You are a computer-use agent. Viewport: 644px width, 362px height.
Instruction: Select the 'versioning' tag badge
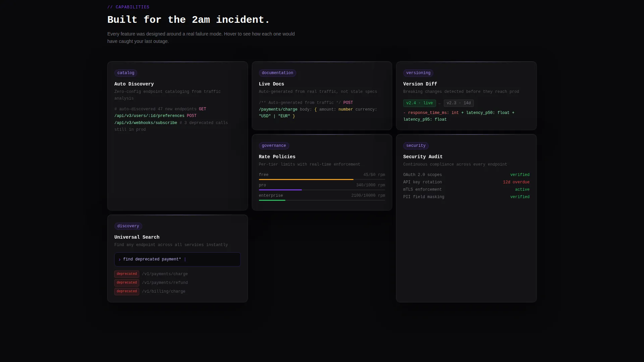click(418, 73)
